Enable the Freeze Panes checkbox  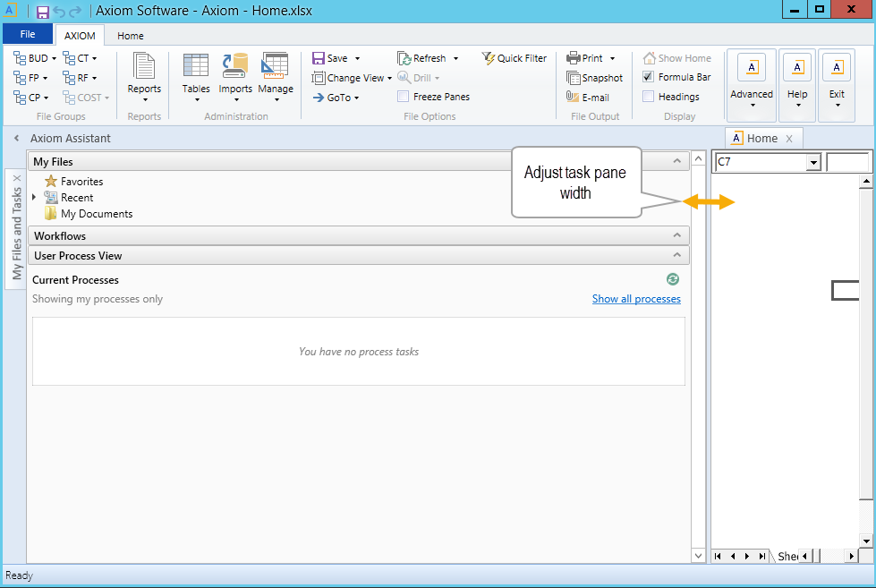point(403,97)
